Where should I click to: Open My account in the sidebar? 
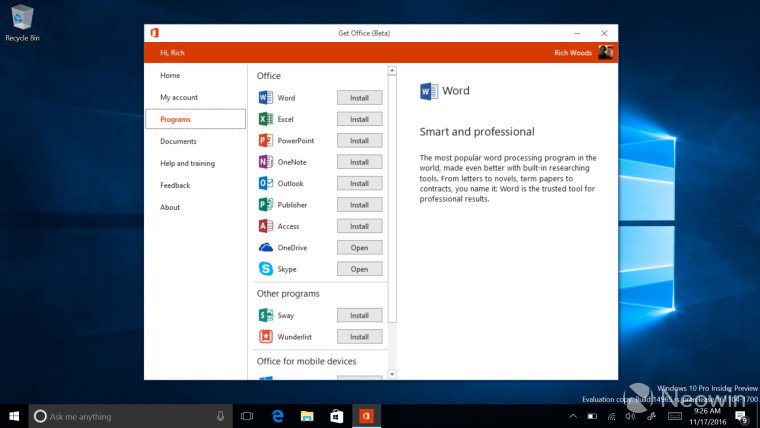[179, 97]
